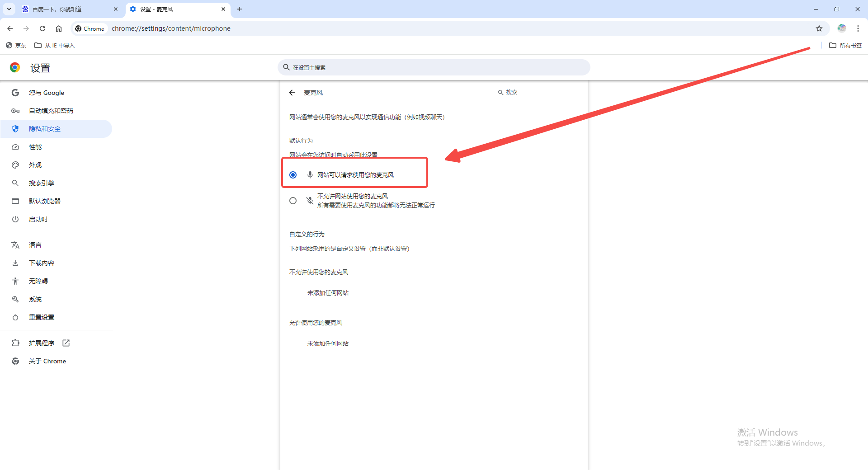Bookmark this page with the star icon

coord(819,28)
